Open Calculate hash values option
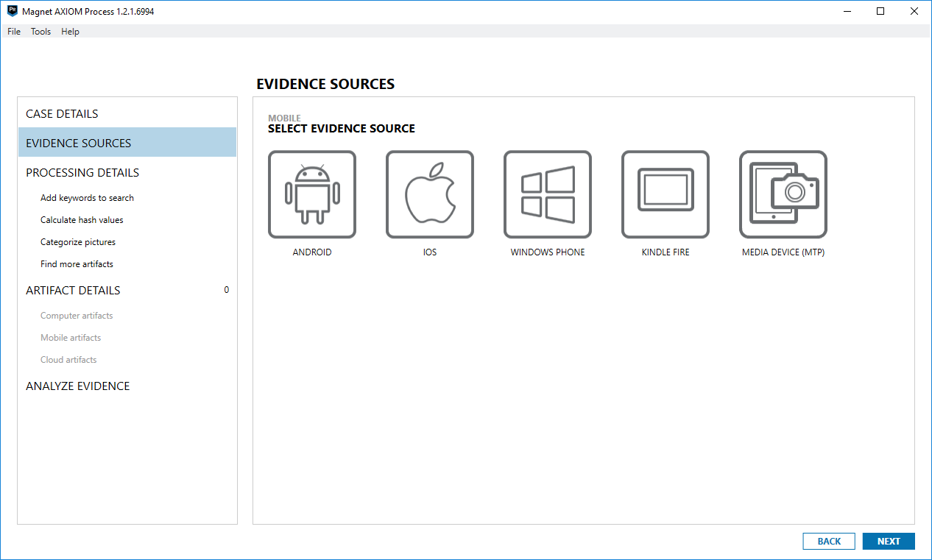Image resolution: width=932 pixels, height=560 pixels. (x=82, y=220)
